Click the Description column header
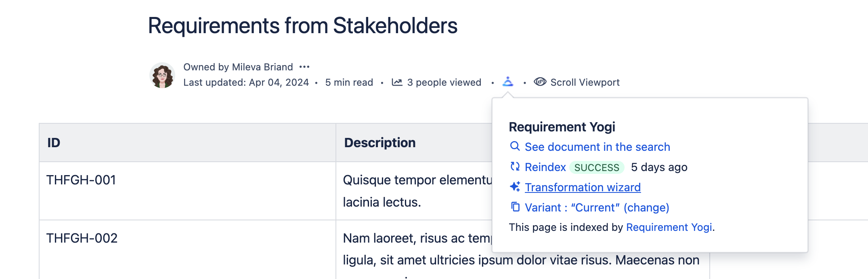 pyautogui.click(x=379, y=143)
